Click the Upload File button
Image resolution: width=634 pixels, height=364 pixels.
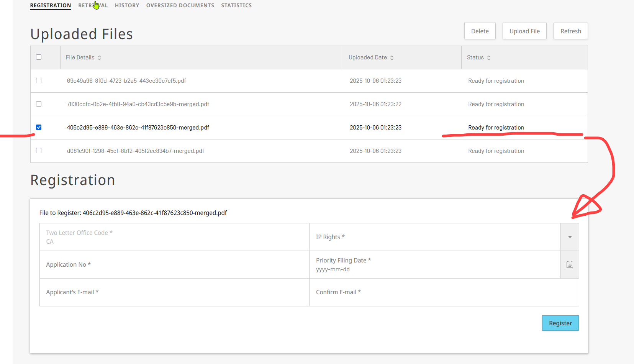(524, 31)
